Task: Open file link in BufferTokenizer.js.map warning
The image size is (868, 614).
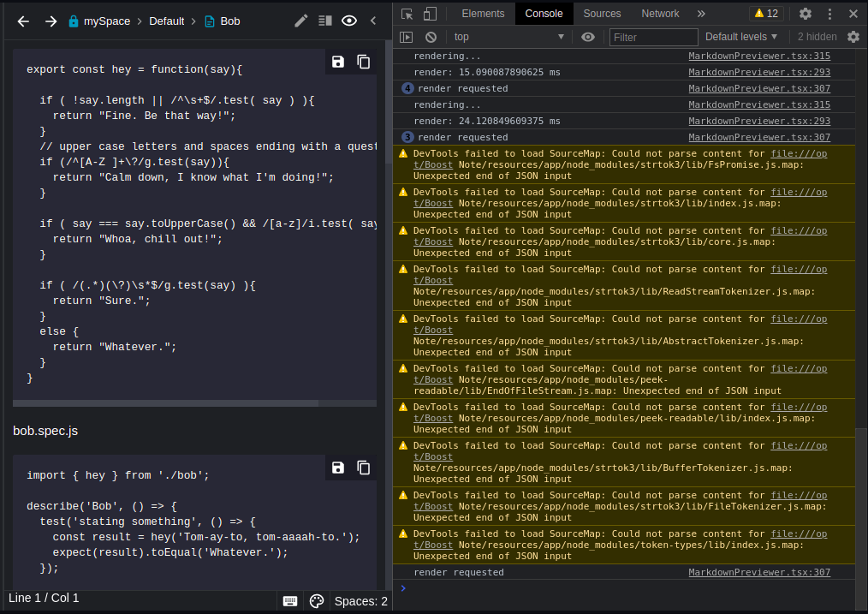Action: click(799, 445)
